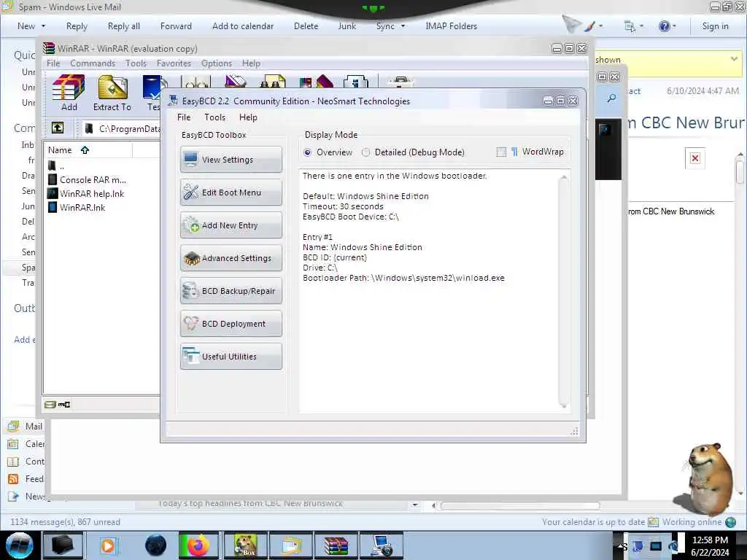Open WinRAR File menu
Image resolution: width=747 pixels, height=560 pixels.
click(53, 63)
